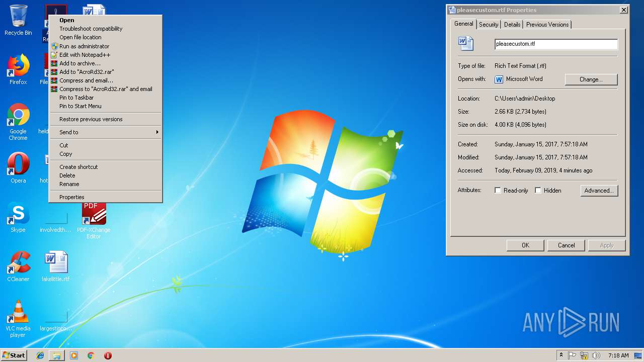Switch to the Security tab

(489, 24)
